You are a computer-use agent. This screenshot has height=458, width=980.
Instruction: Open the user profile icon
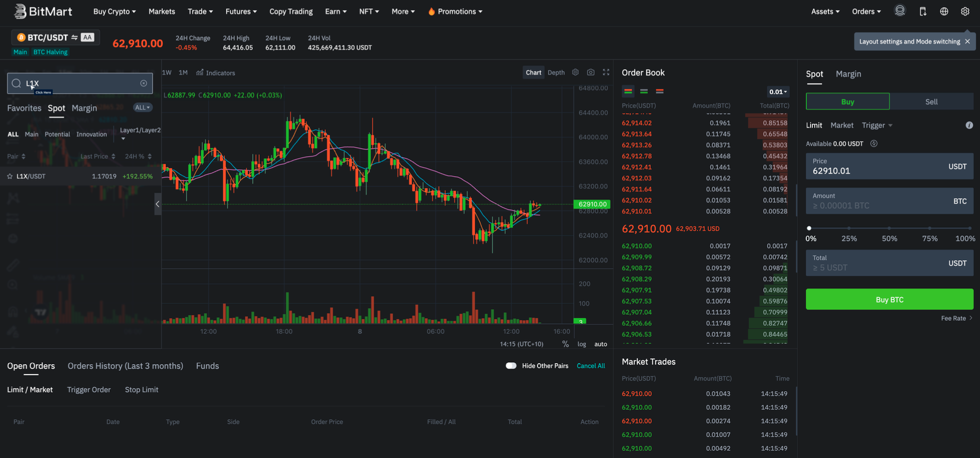[x=900, y=11]
